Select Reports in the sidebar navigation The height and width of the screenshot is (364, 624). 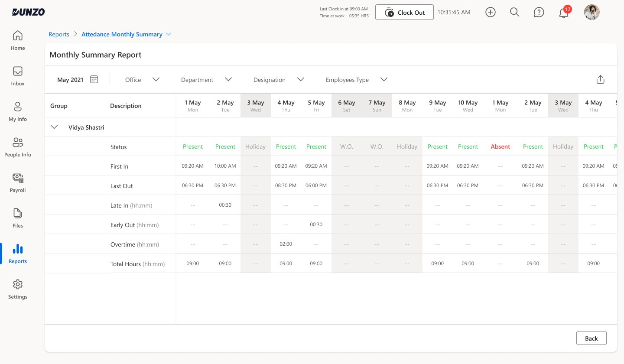(17, 253)
